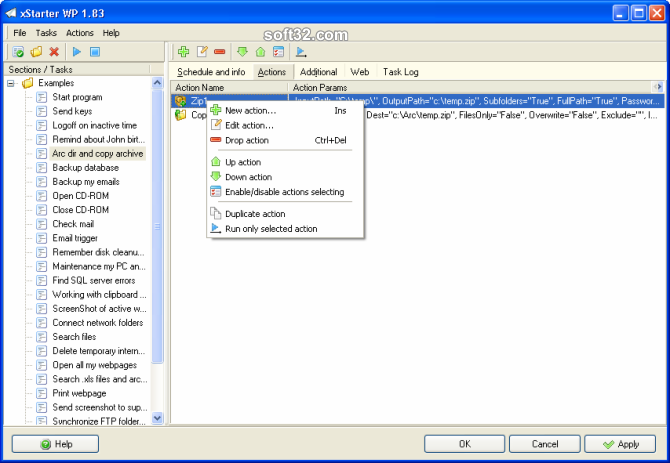The image size is (670, 463).
Task: Click the Apply button
Action: (x=620, y=444)
